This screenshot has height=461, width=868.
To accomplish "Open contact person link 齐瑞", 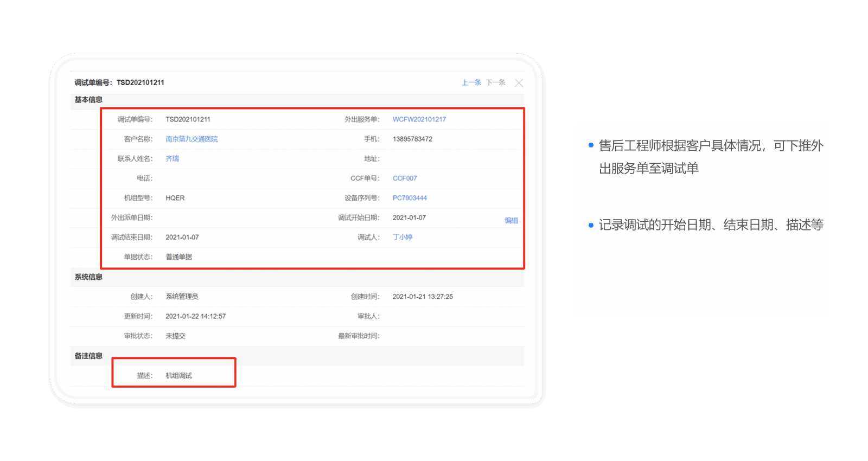I will [172, 159].
